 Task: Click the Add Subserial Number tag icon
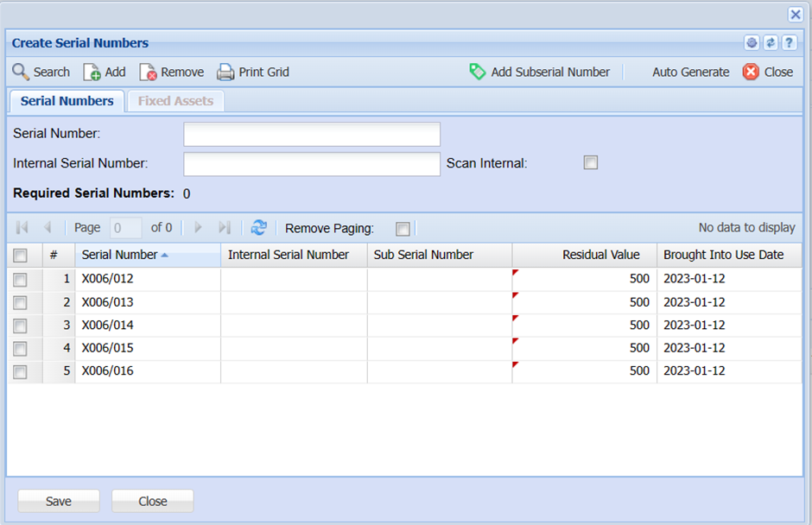point(478,72)
